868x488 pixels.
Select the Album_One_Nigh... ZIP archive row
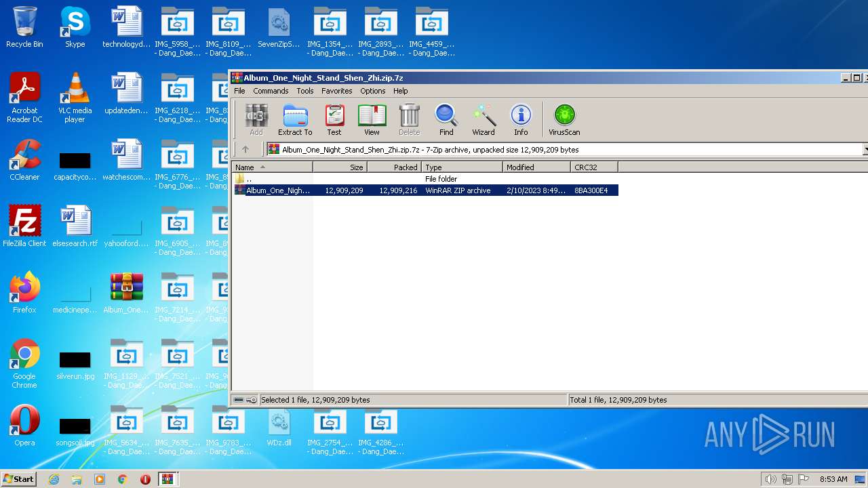point(425,190)
